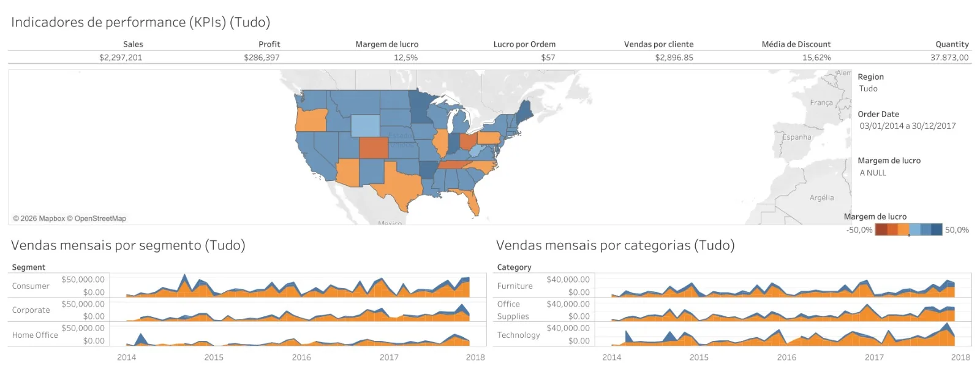Viewport: 980px width, 374px height.
Task: Open the Order Date range filter
Action: (907, 126)
